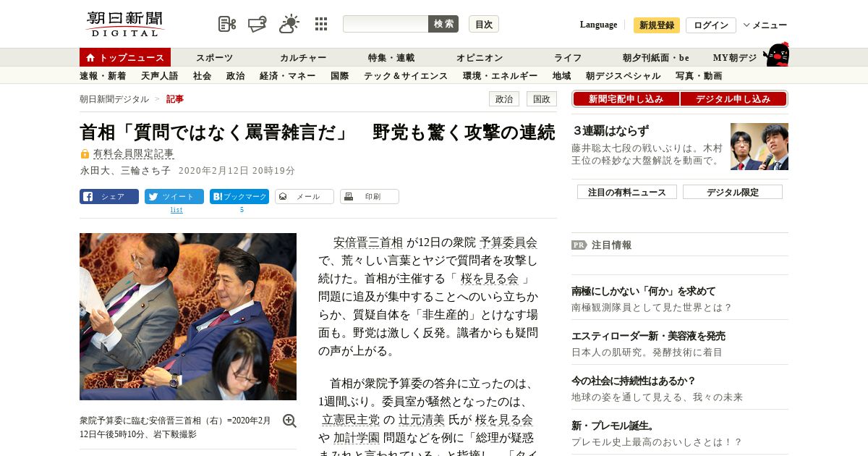Click the ログイン button
868x456 pixels.
pyautogui.click(x=711, y=25)
